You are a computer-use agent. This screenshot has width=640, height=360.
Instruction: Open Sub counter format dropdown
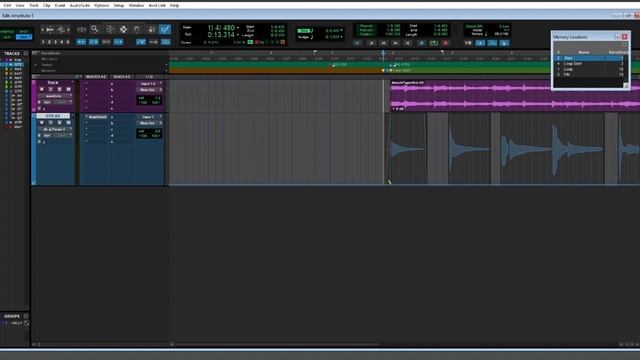point(238,35)
